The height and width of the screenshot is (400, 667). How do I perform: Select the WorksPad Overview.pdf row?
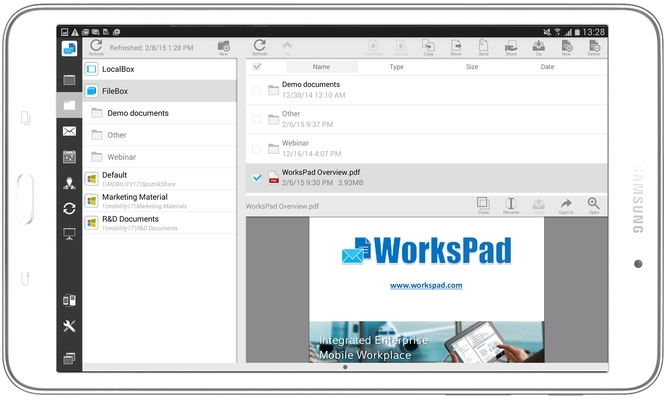coord(426,178)
